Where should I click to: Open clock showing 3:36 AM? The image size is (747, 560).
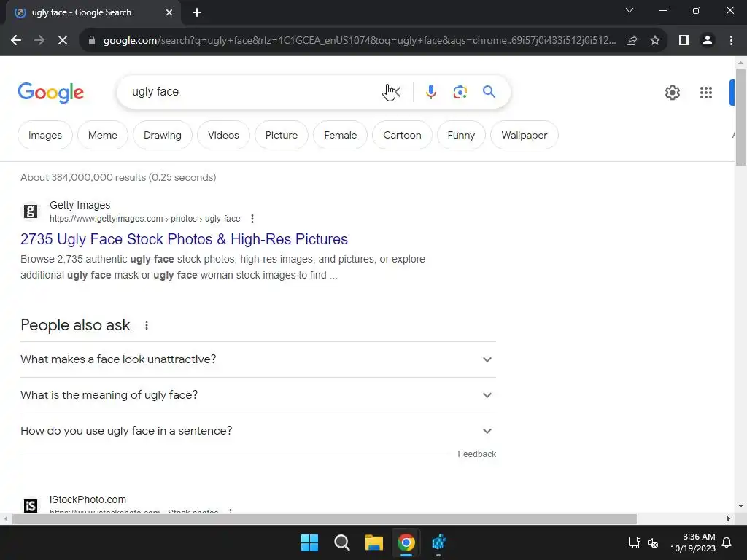[693, 542]
